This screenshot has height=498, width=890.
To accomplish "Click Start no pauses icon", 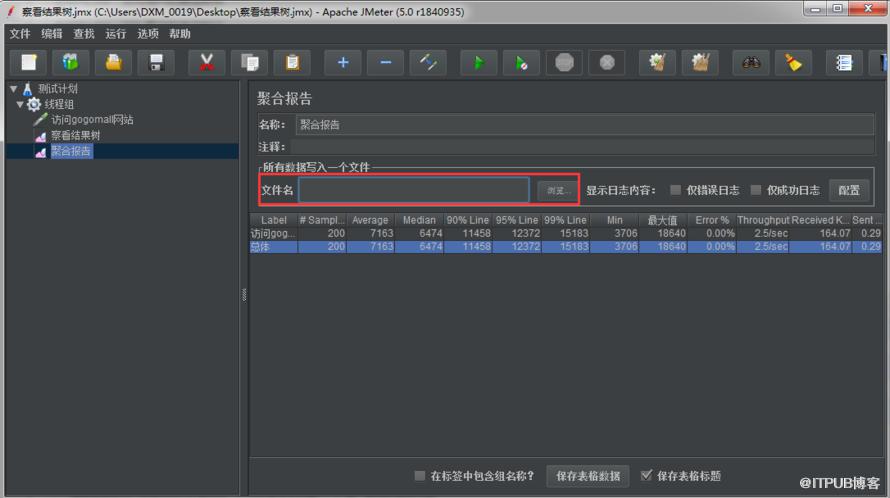I will click(521, 62).
